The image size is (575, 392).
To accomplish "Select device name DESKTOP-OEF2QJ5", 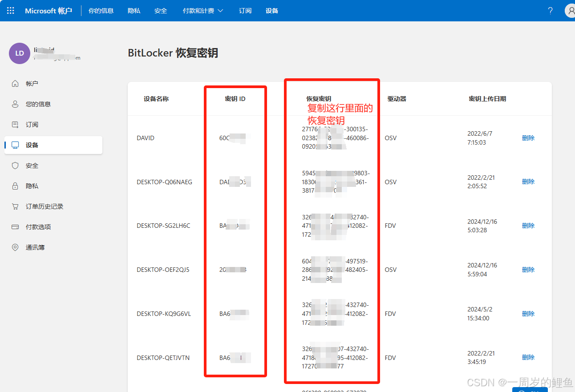I will [x=163, y=270].
